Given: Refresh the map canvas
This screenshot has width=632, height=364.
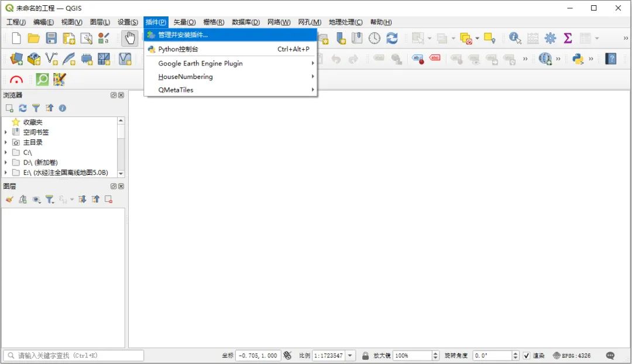Looking at the screenshot, I should click(x=391, y=38).
